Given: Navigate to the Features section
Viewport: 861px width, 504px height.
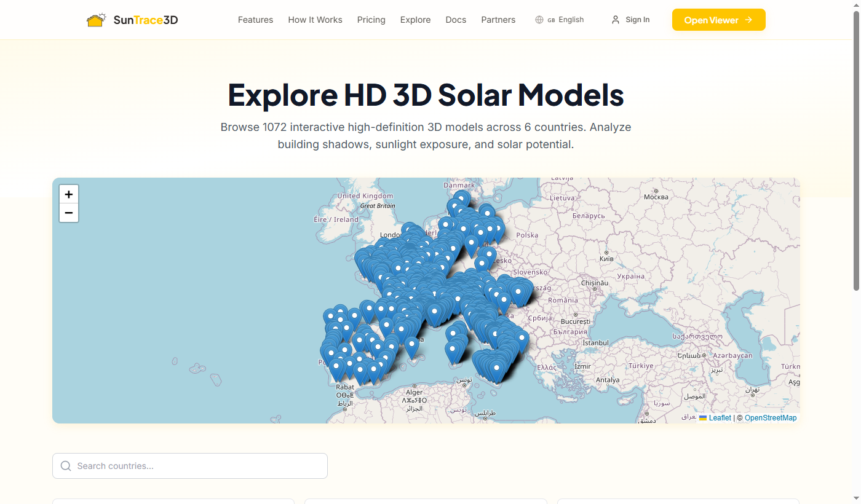Looking at the screenshot, I should 255,19.
